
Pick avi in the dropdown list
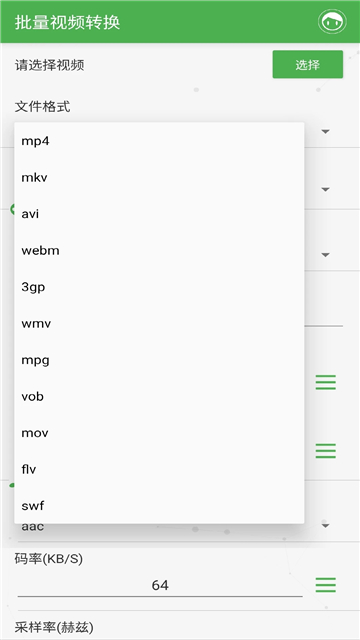click(159, 214)
